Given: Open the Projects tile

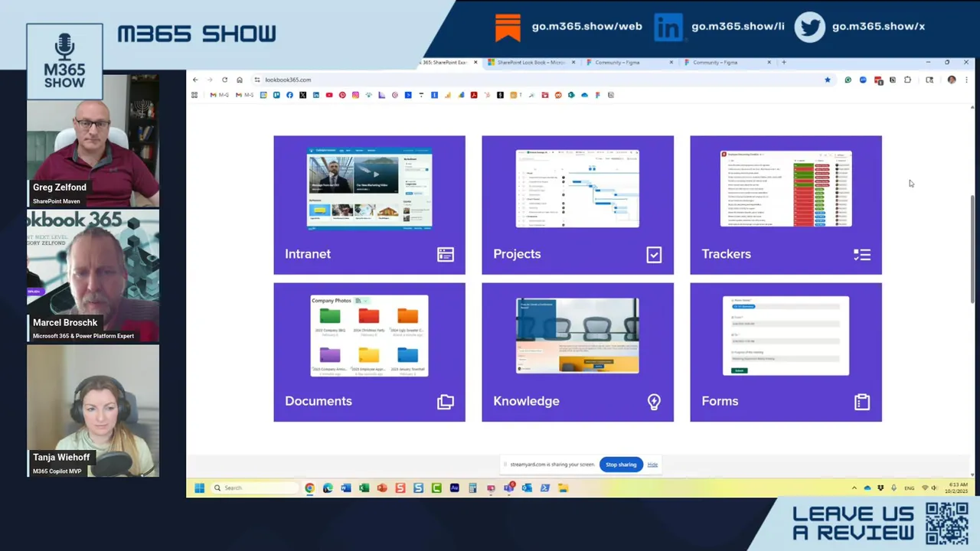Looking at the screenshot, I should [577, 205].
